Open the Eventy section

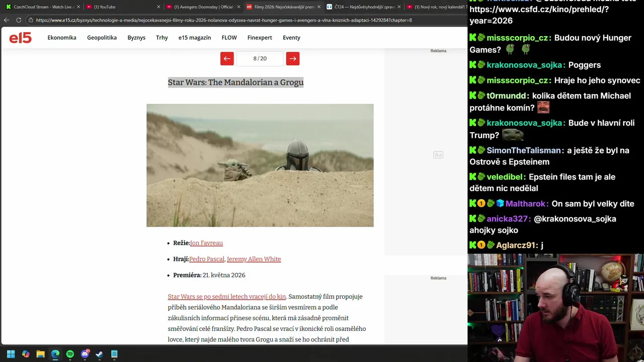point(291,38)
